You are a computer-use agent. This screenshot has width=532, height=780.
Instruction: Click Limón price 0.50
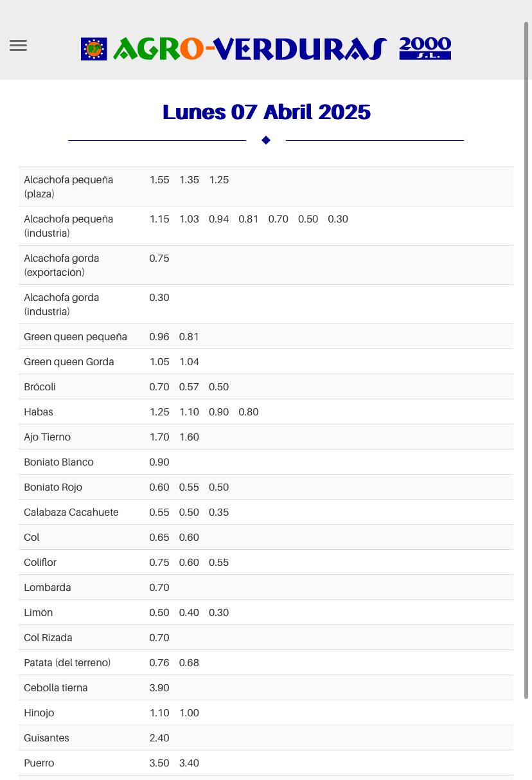(x=159, y=612)
